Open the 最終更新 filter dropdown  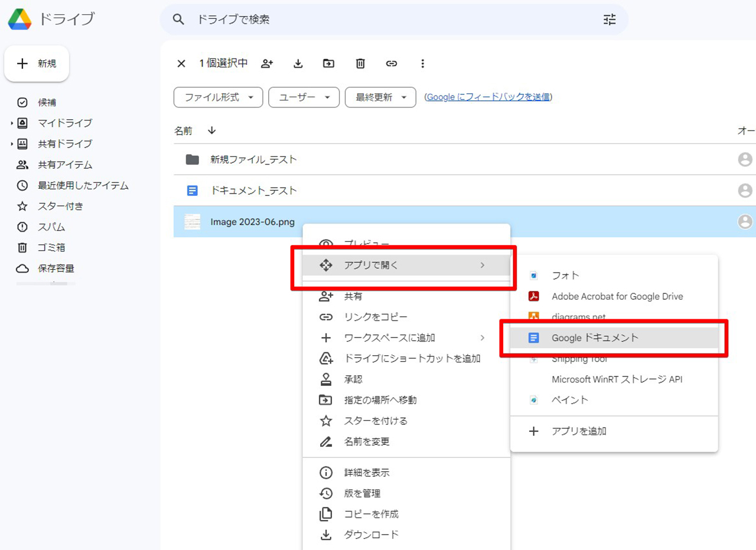pyautogui.click(x=380, y=97)
